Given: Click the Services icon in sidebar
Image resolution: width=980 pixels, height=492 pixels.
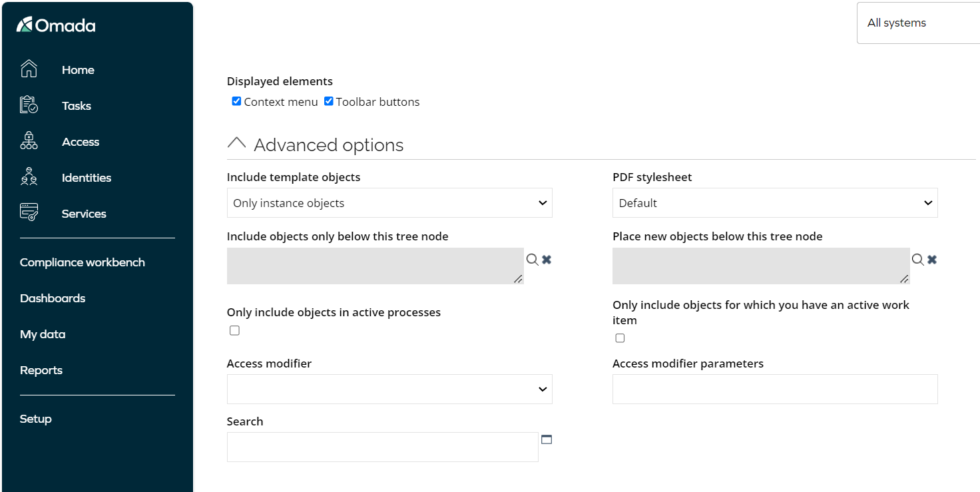Looking at the screenshot, I should click(x=29, y=213).
